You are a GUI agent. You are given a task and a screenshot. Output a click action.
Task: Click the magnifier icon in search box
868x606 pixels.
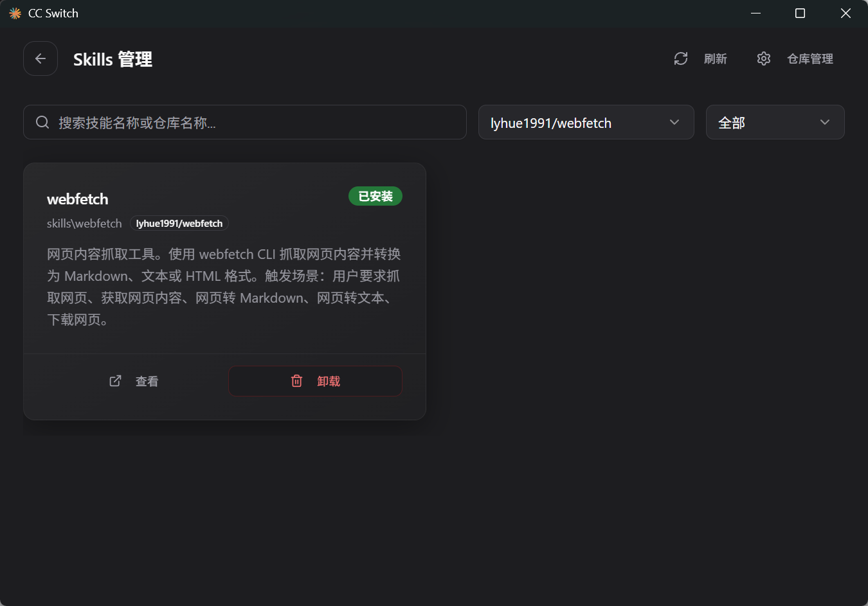coord(42,122)
